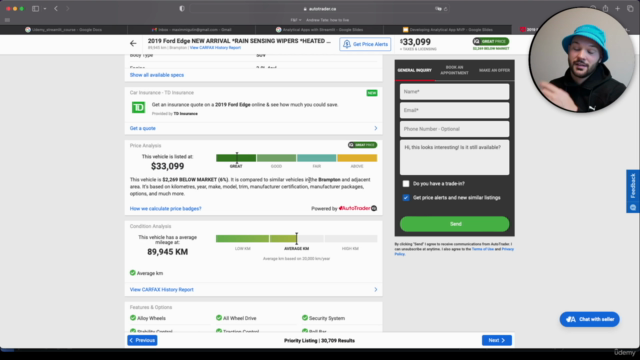Click the Alloy Wheels check icon
This screenshot has width=640, height=360.
pyautogui.click(x=133, y=318)
